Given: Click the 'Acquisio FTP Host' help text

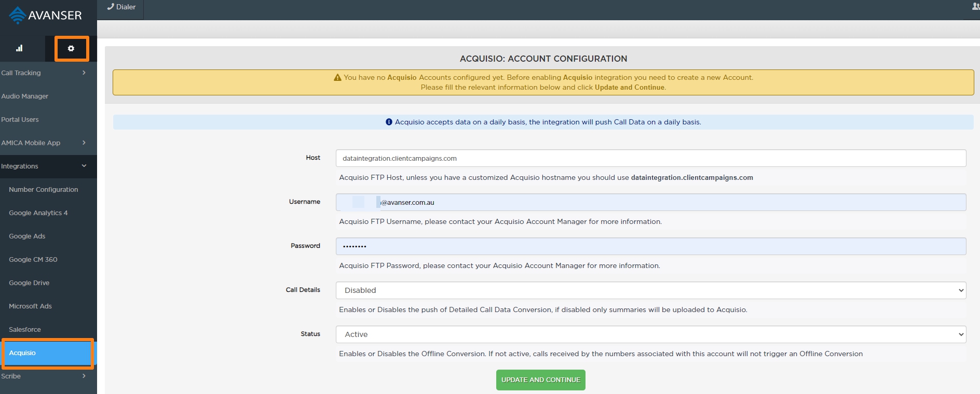Looking at the screenshot, I should tap(546, 178).
